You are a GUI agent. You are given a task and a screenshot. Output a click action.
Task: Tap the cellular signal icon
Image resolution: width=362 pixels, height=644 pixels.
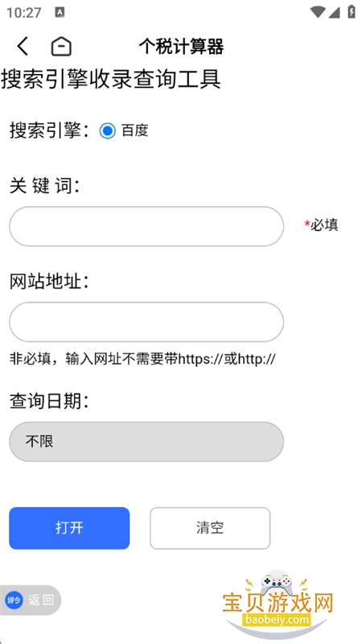(335, 12)
